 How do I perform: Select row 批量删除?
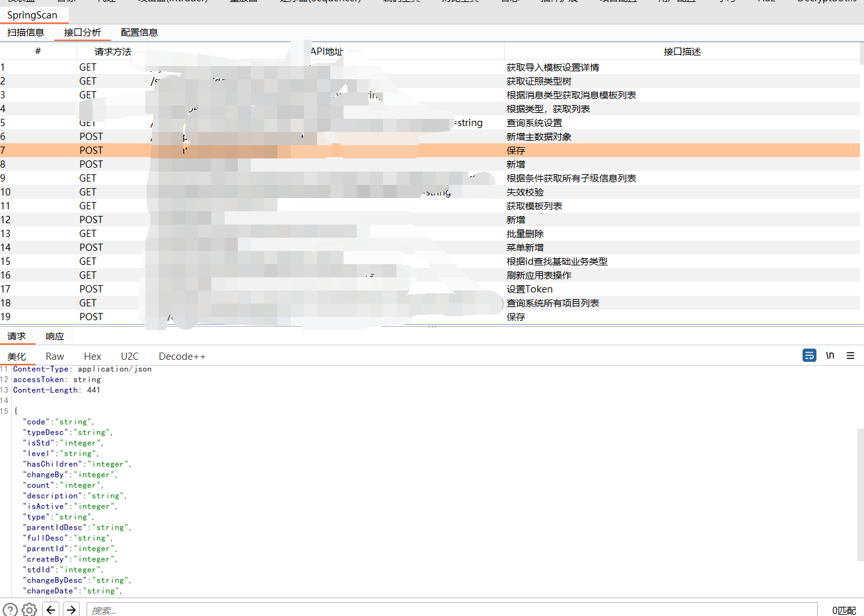430,234
